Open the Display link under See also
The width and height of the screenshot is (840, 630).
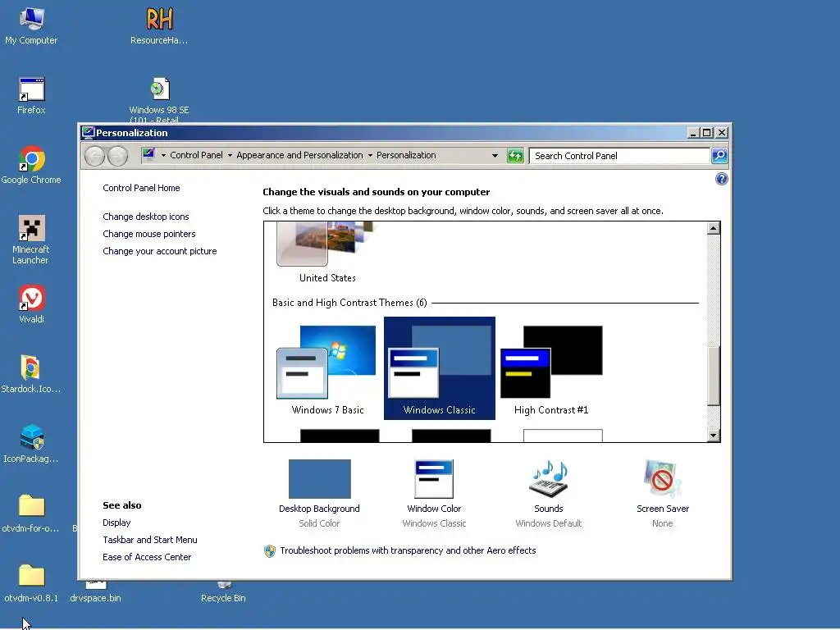tap(116, 523)
